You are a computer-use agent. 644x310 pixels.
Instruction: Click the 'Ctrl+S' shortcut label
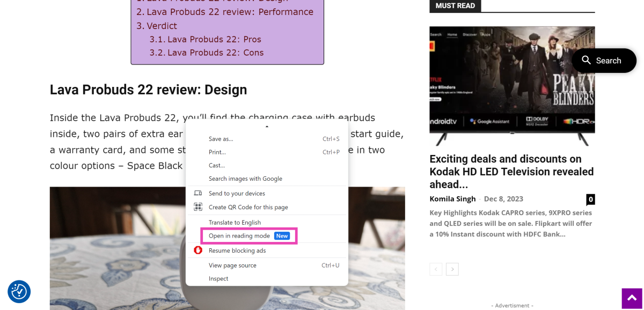click(x=331, y=139)
